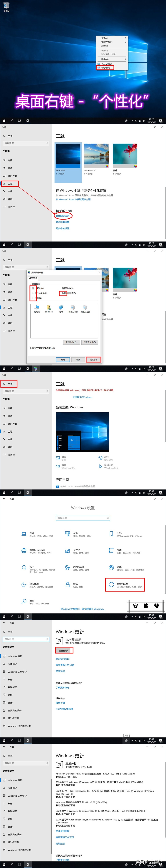166x868 pixels.
Task: Click the 取消 button in the dialog
Action: (78, 360)
